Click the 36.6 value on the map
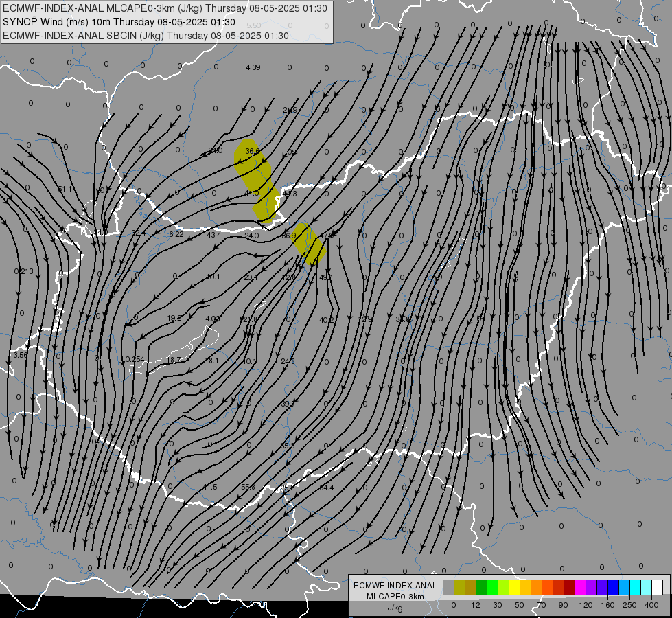672x618 pixels. click(x=253, y=151)
